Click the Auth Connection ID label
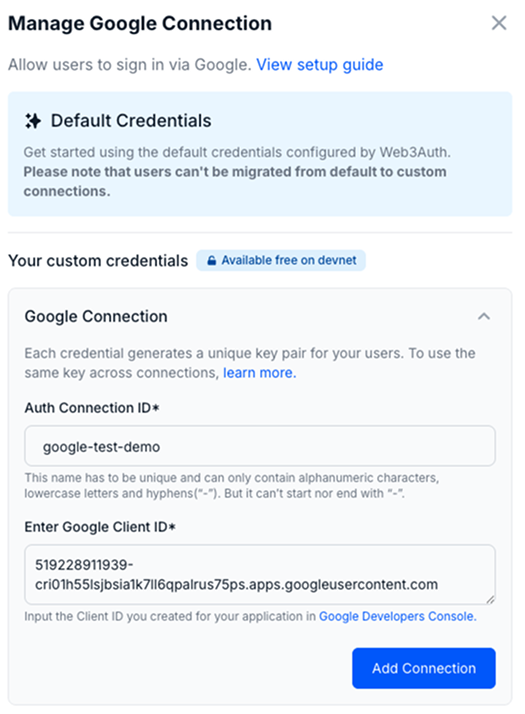Screen dimensions: 525x714 pyautogui.click(x=92, y=408)
